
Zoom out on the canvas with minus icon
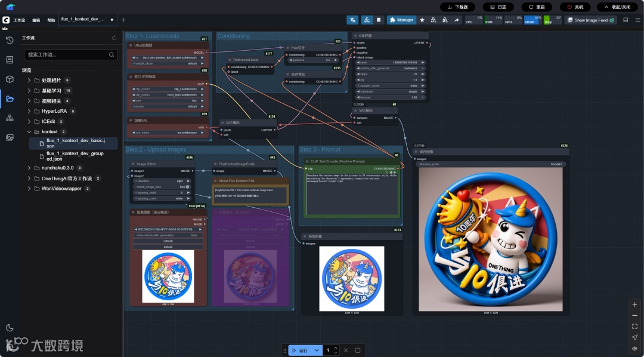pyautogui.click(x=634, y=315)
